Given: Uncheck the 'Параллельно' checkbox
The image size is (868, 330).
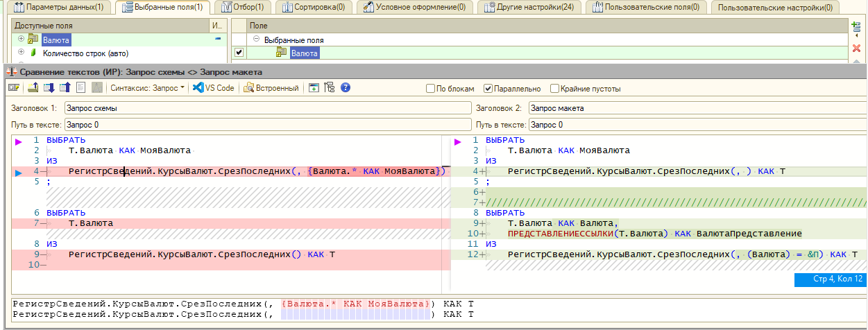Looking at the screenshot, I should pos(488,89).
